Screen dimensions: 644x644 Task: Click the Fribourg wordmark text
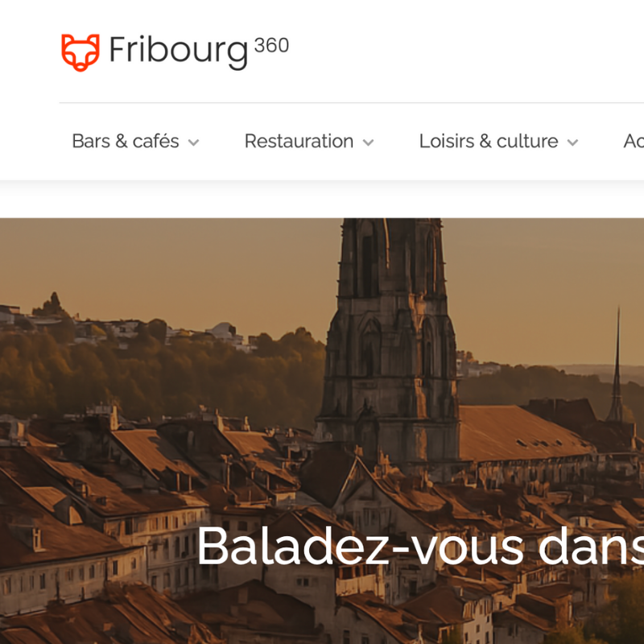(x=179, y=52)
